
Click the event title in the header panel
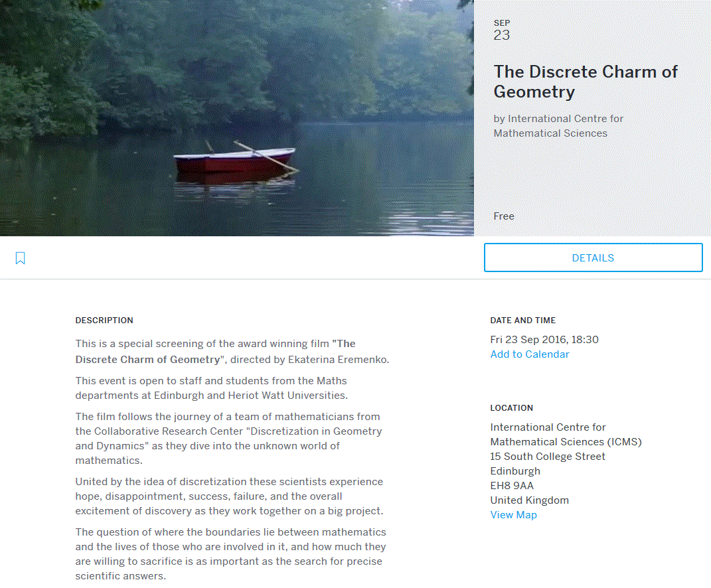tap(585, 82)
